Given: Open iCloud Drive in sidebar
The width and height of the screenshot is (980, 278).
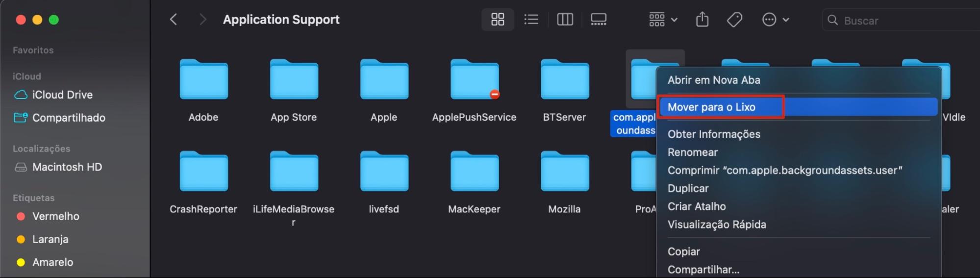Looking at the screenshot, I should (x=62, y=95).
